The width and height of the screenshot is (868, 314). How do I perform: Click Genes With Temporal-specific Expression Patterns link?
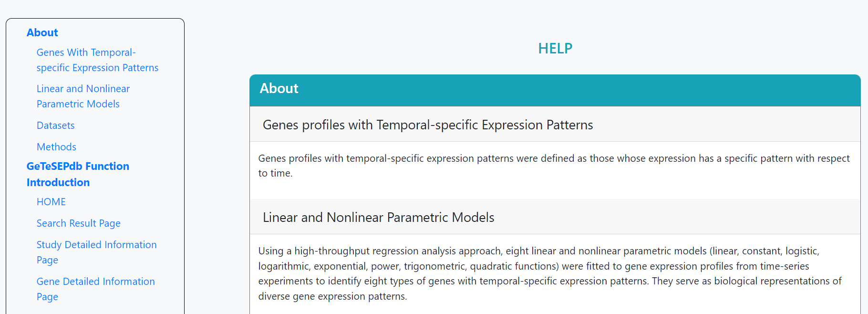86,52
